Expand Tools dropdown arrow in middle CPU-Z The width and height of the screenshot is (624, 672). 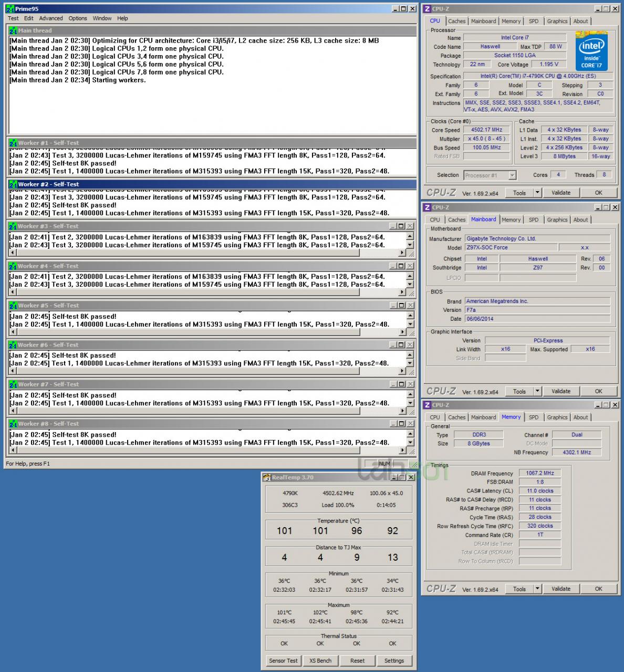coord(537,391)
